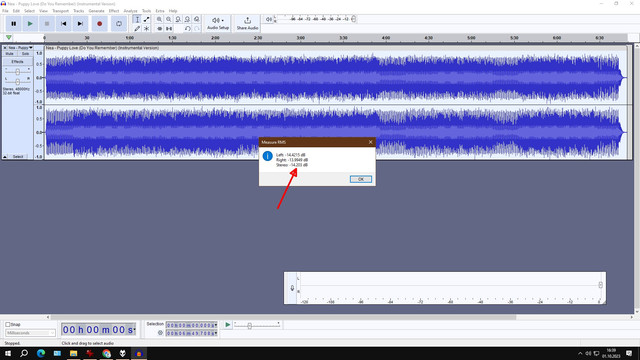Open the time display format dropdown arrow

click(x=134, y=329)
